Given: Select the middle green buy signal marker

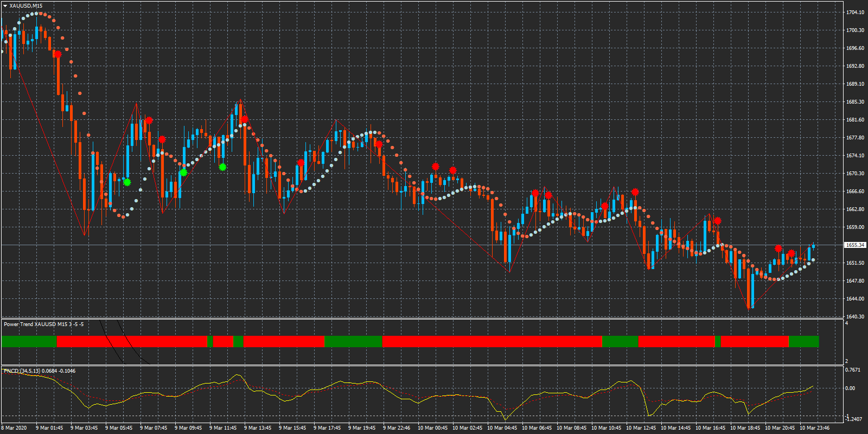Looking at the screenshot, I should [183, 173].
